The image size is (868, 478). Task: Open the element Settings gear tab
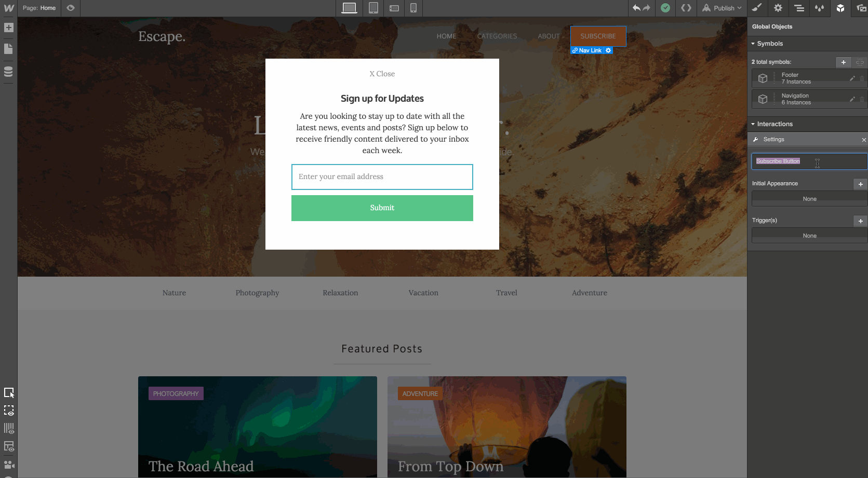click(x=778, y=8)
